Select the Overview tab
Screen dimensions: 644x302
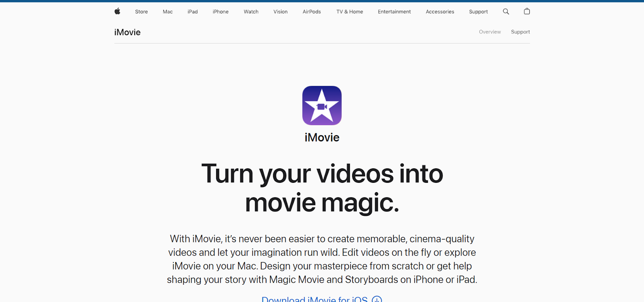[x=490, y=32]
